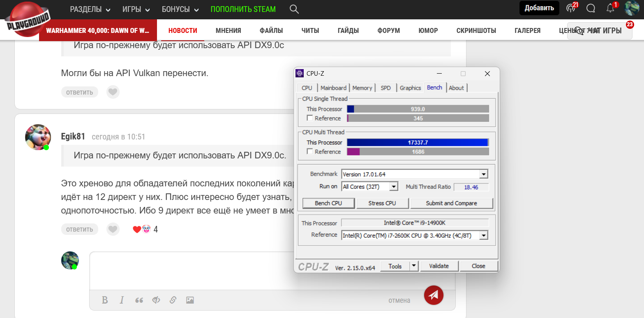The image size is (644, 318).
Task: Click the Validate button in CPU-Z
Action: click(x=439, y=266)
